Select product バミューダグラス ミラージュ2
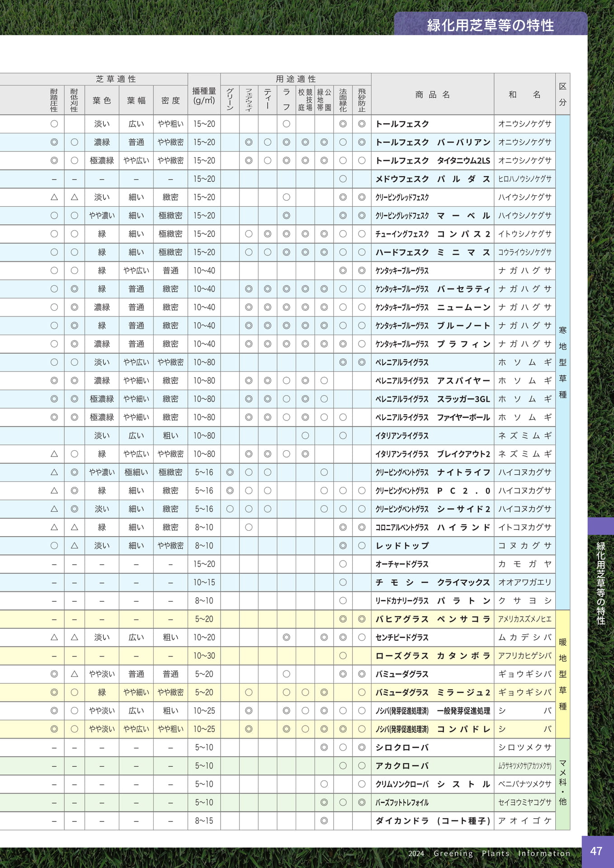Image resolution: width=614 pixels, height=868 pixels. (x=433, y=693)
